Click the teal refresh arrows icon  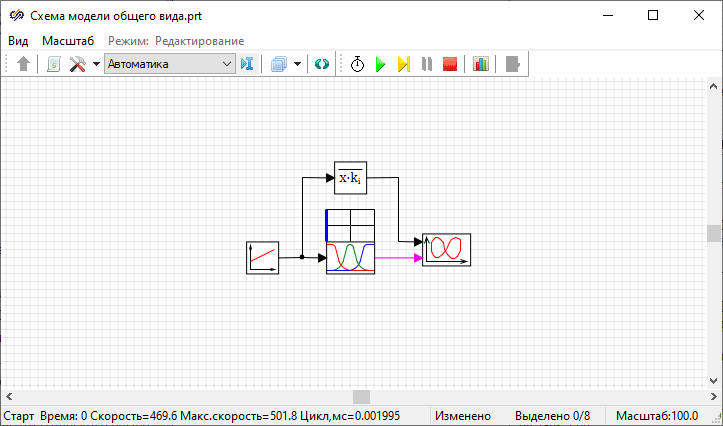tap(322, 64)
